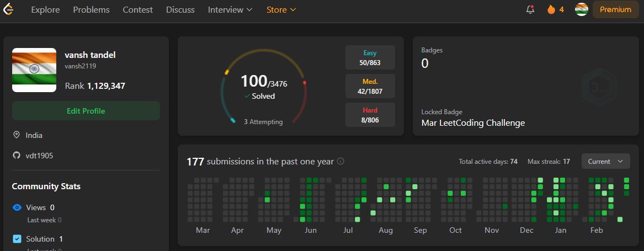
Task: Click the Edit Profile button
Action: pyautogui.click(x=86, y=111)
